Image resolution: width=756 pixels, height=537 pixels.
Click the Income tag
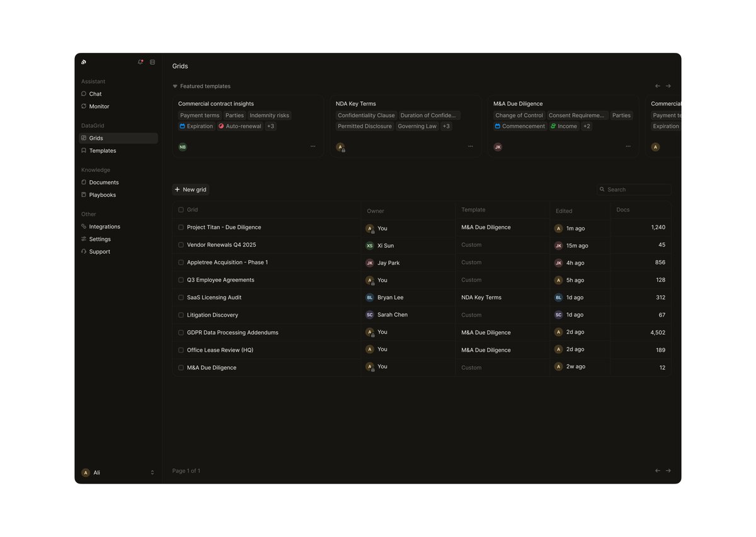564,126
